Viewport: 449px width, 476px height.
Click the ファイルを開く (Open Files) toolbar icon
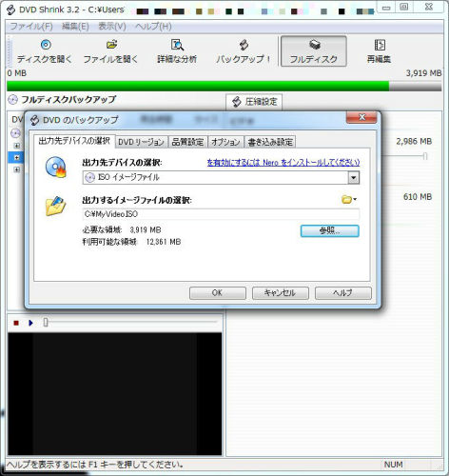[x=110, y=51]
